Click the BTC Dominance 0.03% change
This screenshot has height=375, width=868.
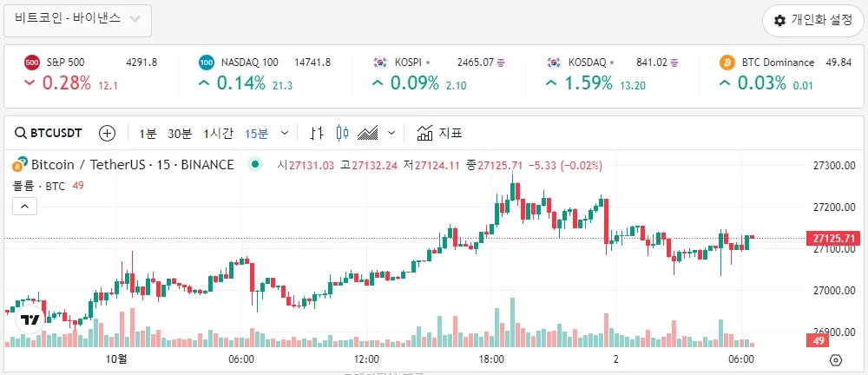(x=762, y=83)
